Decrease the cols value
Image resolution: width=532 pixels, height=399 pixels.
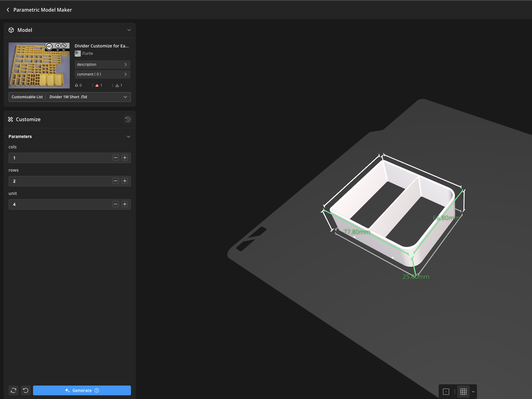point(116,158)
